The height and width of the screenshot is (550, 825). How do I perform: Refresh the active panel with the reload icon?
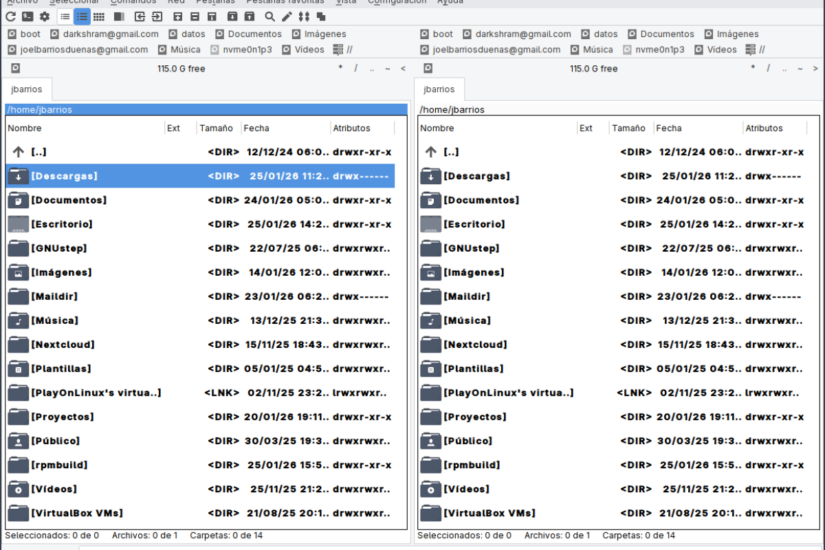pyautogui.click(x=11, y=17)
